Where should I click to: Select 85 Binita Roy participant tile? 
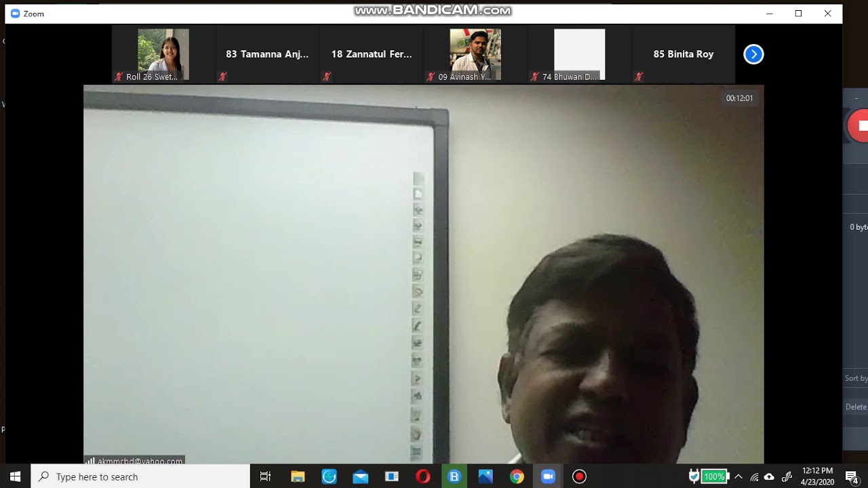pos(684,54)
